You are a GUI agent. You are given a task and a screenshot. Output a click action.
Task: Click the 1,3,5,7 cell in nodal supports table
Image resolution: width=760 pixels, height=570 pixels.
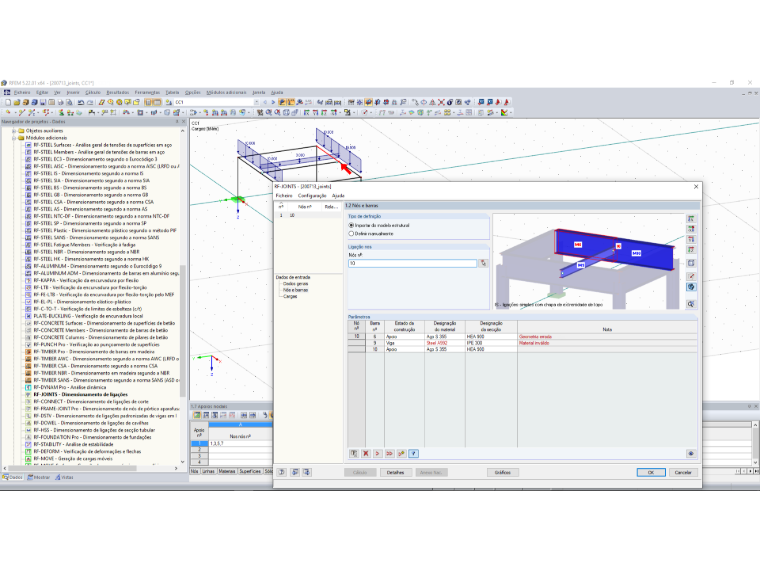tap(240, 443)
